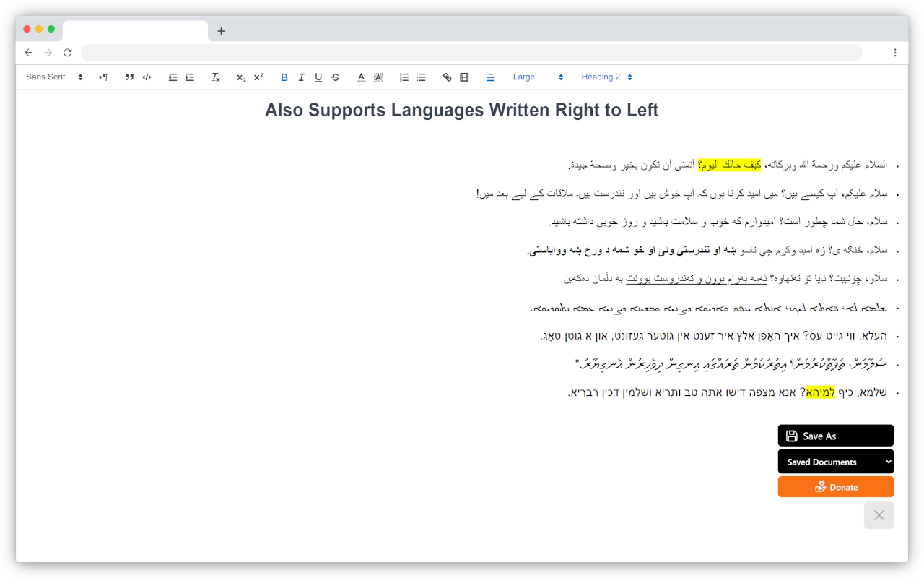Open the text color picker
924x578 pixels.
coord(361,77)
